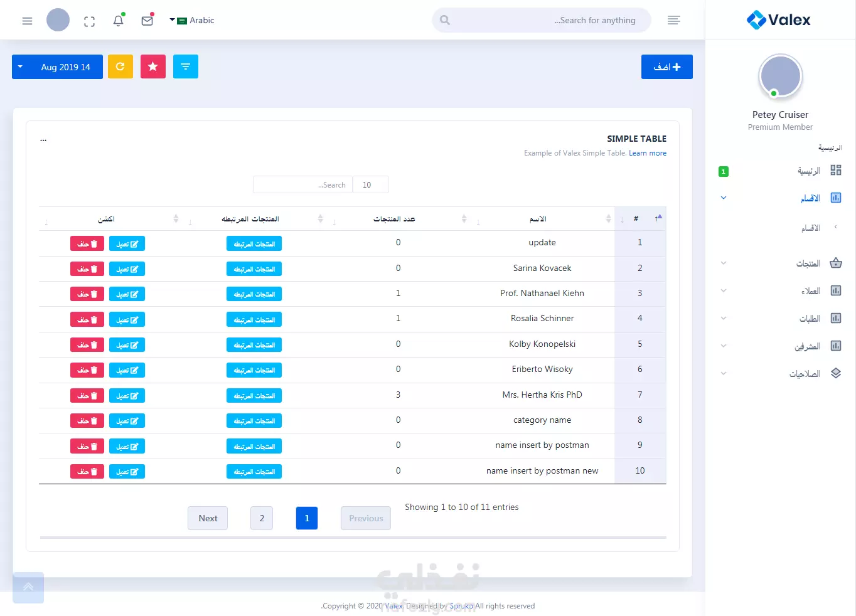Image resolution: width=856 pixels, height=616 pixels.
Task: Delete the Kolby Konopelski row
Action: click(87, 345)
